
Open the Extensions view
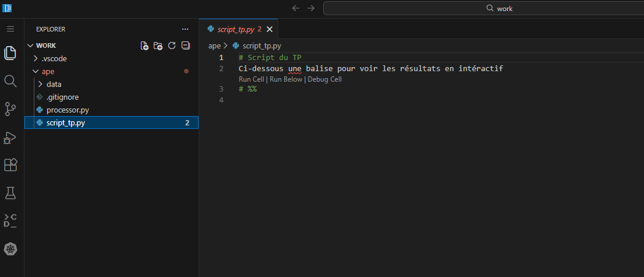click(x=10, y=165)
